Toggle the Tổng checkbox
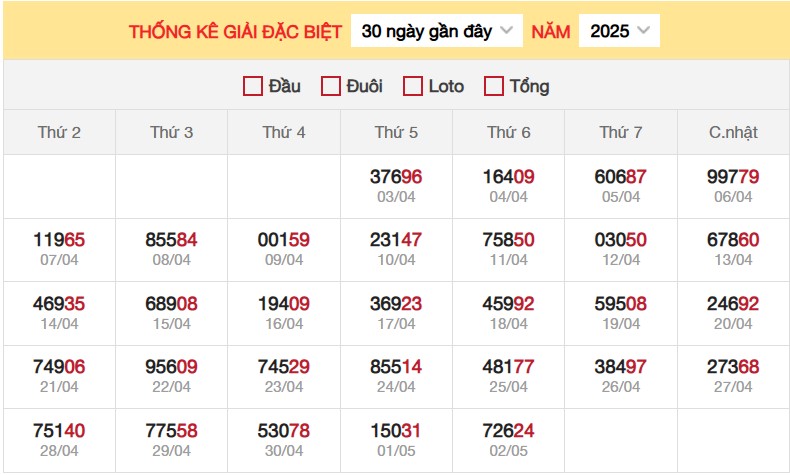Image resolution: width=790 pixels, height=475 pixels. 493,86
